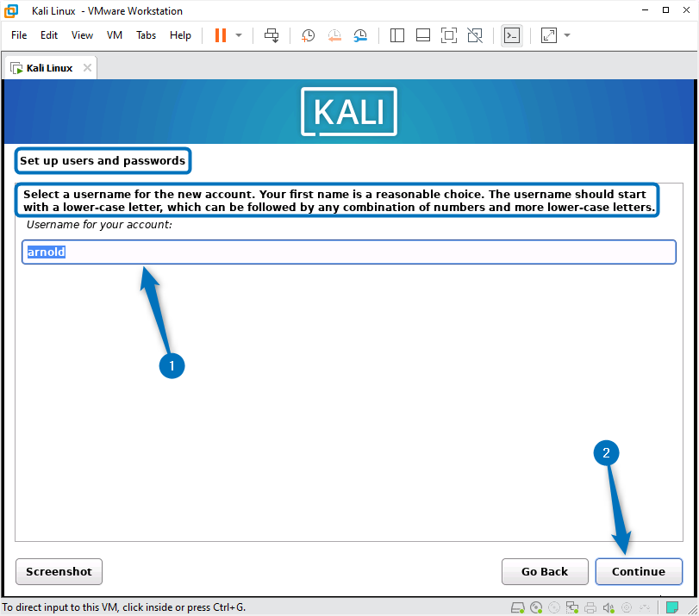Image resolution: width=699 pixels, height=616 pixels.
Task: Send Ctrl+Alt+Del to the VM
Action: point(271,35)
